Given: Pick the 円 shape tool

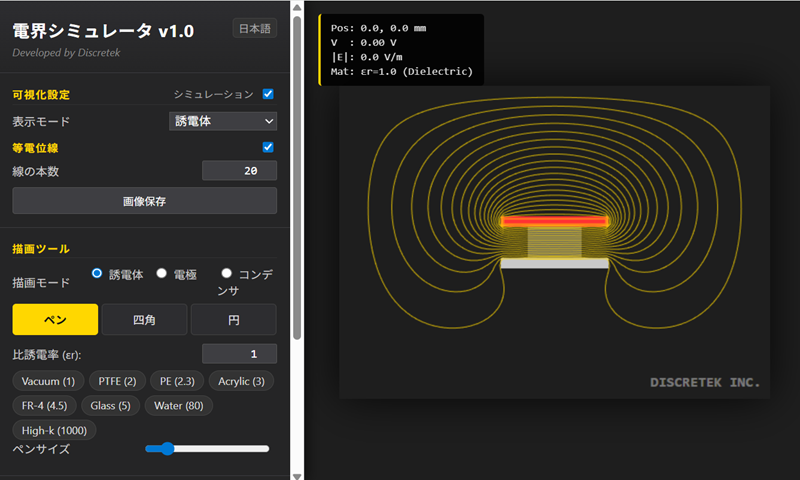Looking at the screenshot, I should pos(233,319).
